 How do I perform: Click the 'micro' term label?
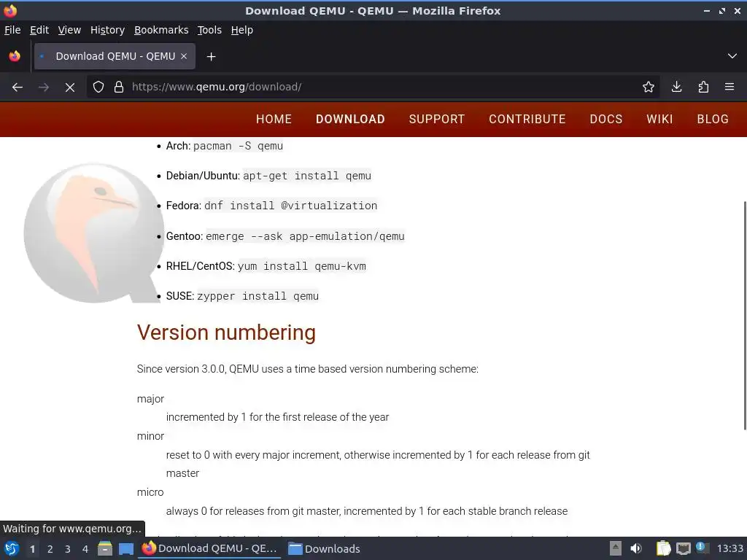click(150, 492)
